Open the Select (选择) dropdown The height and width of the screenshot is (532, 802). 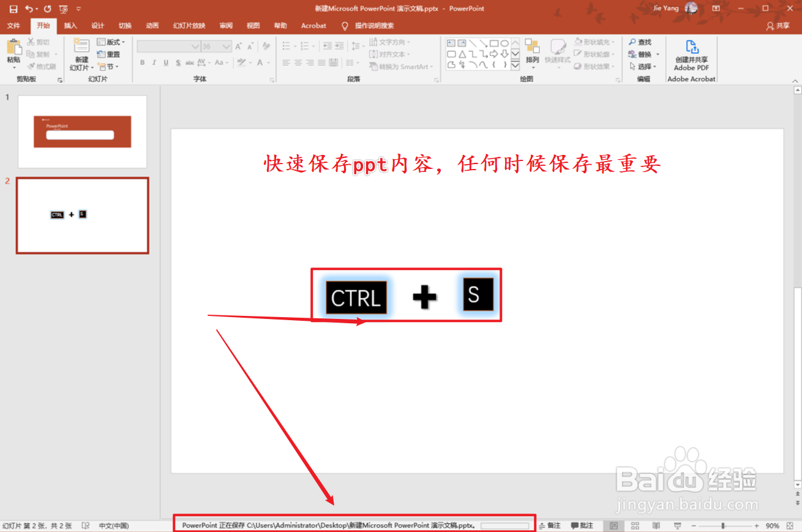642,67
